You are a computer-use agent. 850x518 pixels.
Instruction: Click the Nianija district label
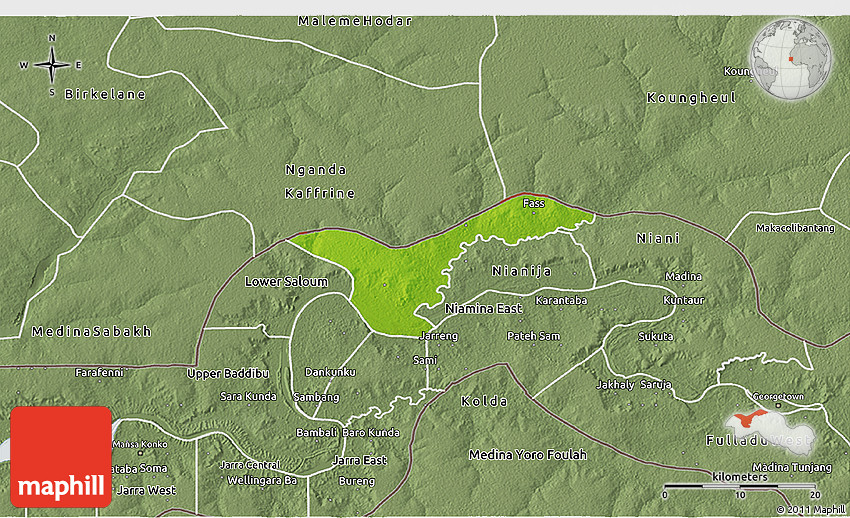point(521,271)
